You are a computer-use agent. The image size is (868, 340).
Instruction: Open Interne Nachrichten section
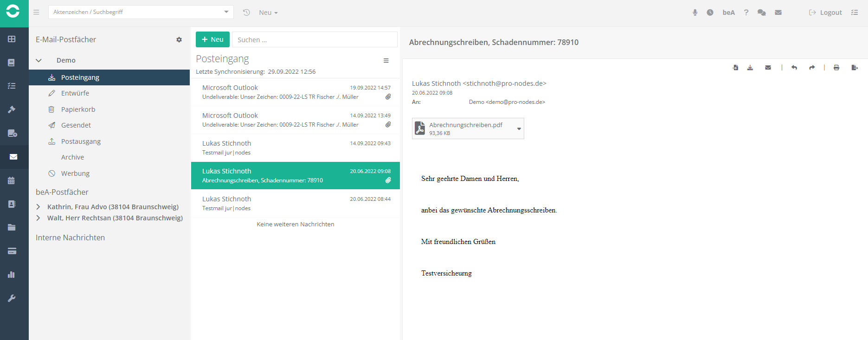tap(71, 237)
